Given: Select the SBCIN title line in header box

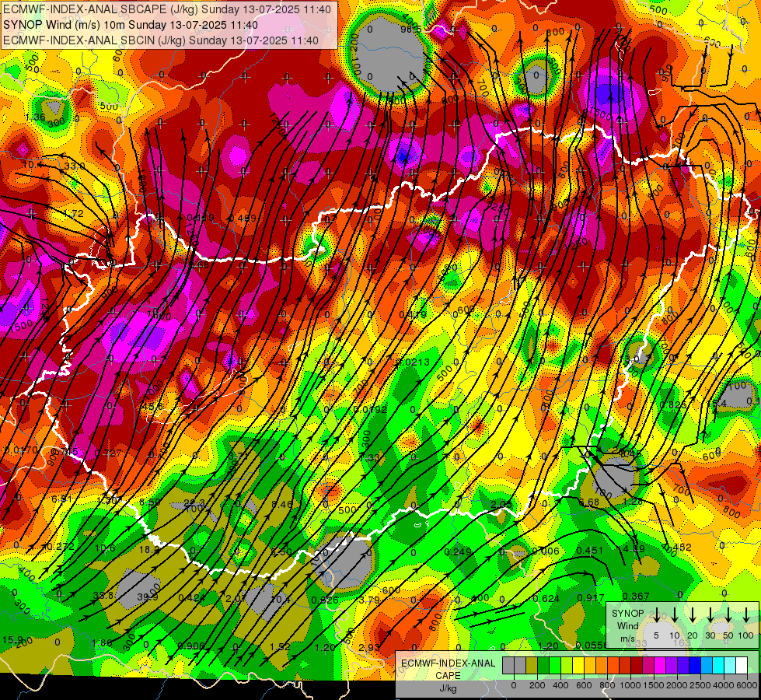Looking at the screenshot, I should 161,40.
